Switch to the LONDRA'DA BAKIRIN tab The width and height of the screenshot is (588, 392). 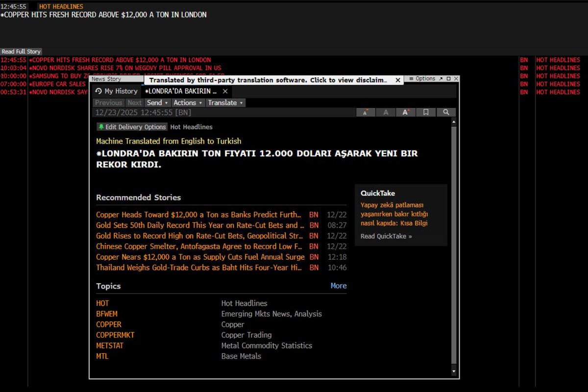[180, 91]
